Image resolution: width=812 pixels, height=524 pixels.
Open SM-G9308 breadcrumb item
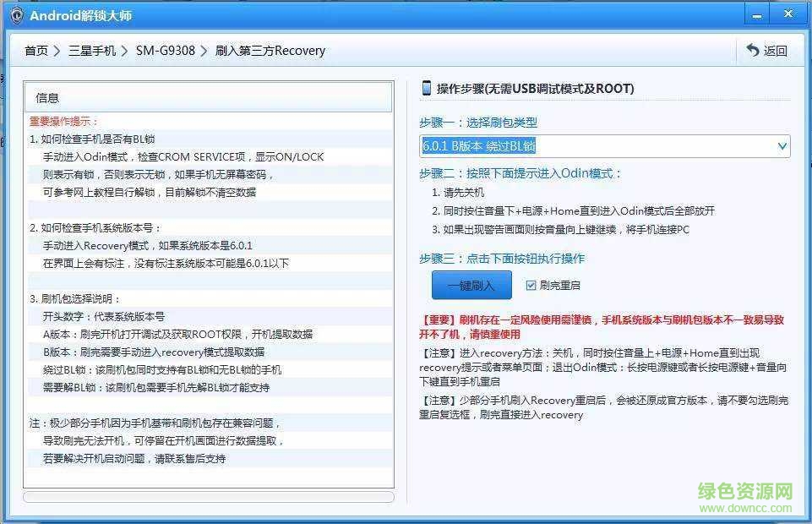click(x=165, y=52)
